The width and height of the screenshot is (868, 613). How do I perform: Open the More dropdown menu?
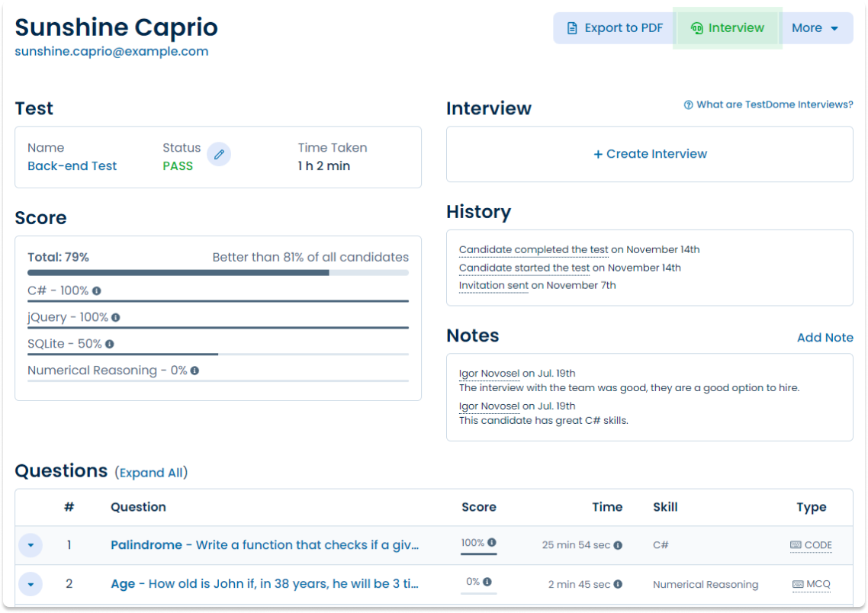coord(816,27)
